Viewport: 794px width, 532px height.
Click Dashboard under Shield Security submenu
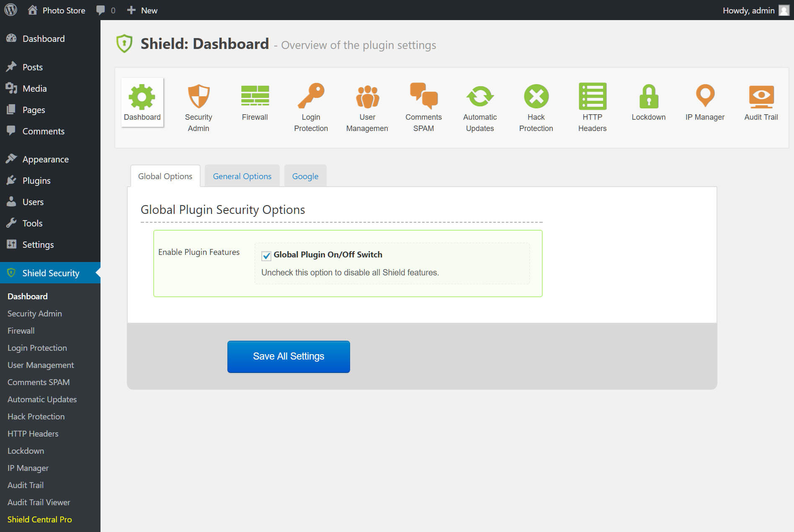pos(28,296)
